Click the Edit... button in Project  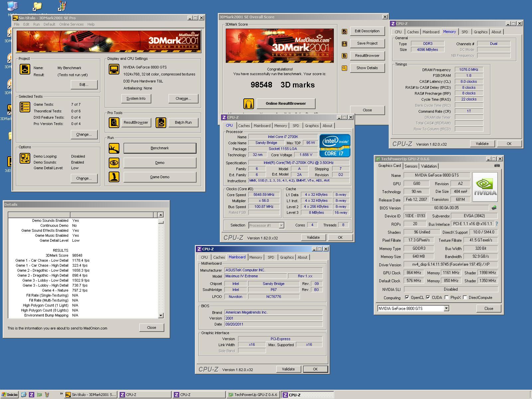[x=84, y=84]
